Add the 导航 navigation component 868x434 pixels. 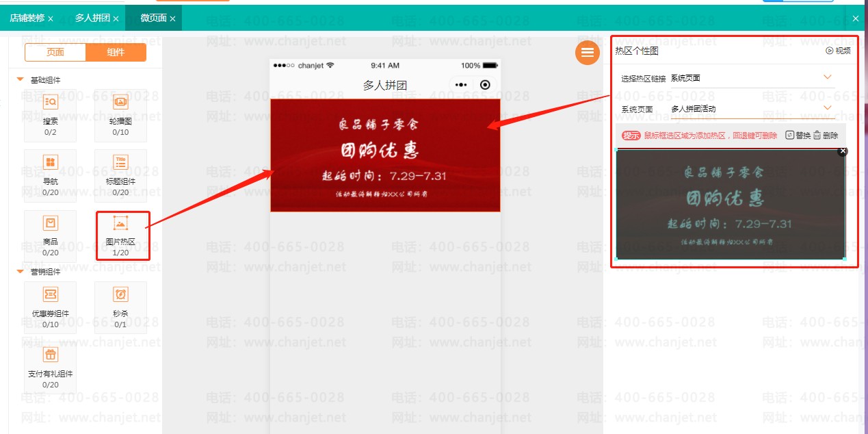coord(50,175)
